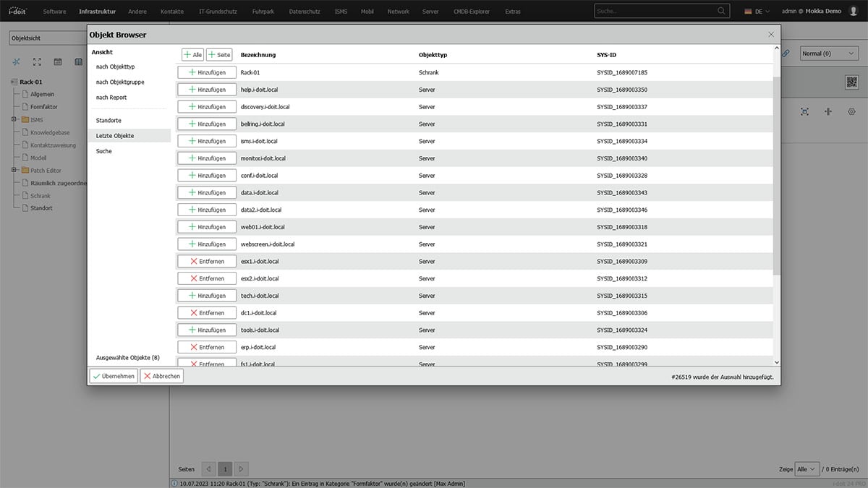Open the Normal (0) dropdown
Viewport: 868px width, 488px height.
(829, 53)
